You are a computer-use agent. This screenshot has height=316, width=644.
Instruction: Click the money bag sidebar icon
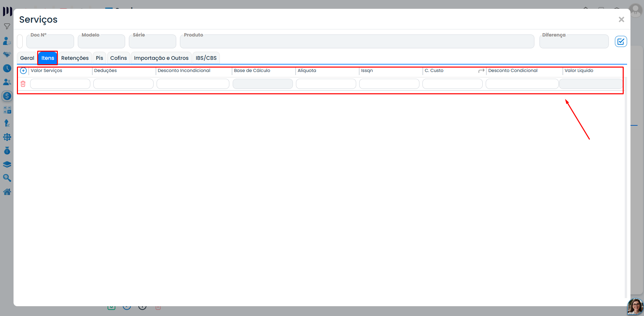7,151
